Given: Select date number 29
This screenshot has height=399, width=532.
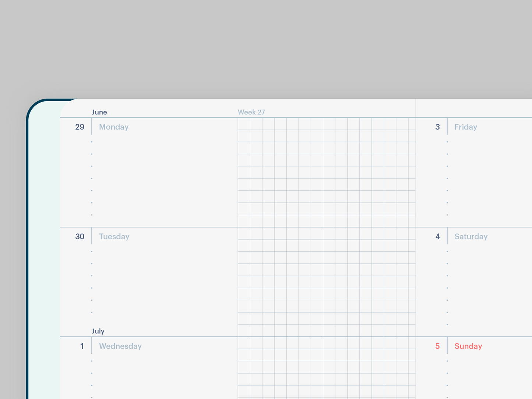Looking at the screenshot, I should point(80,127).
